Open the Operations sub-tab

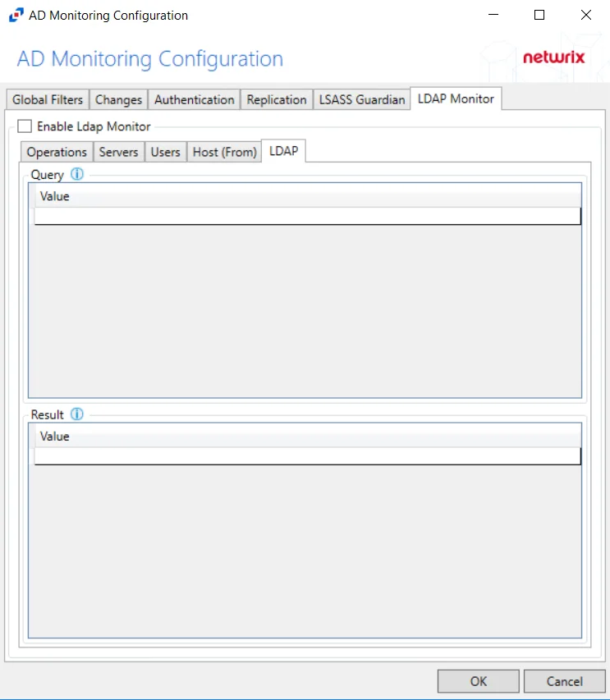[57, 153]
